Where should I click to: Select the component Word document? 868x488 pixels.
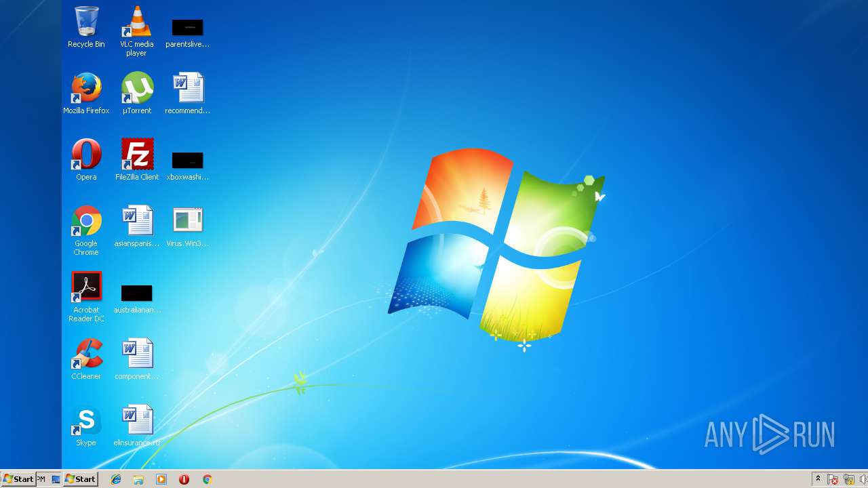pyautogui.click(x=137, y=359)
